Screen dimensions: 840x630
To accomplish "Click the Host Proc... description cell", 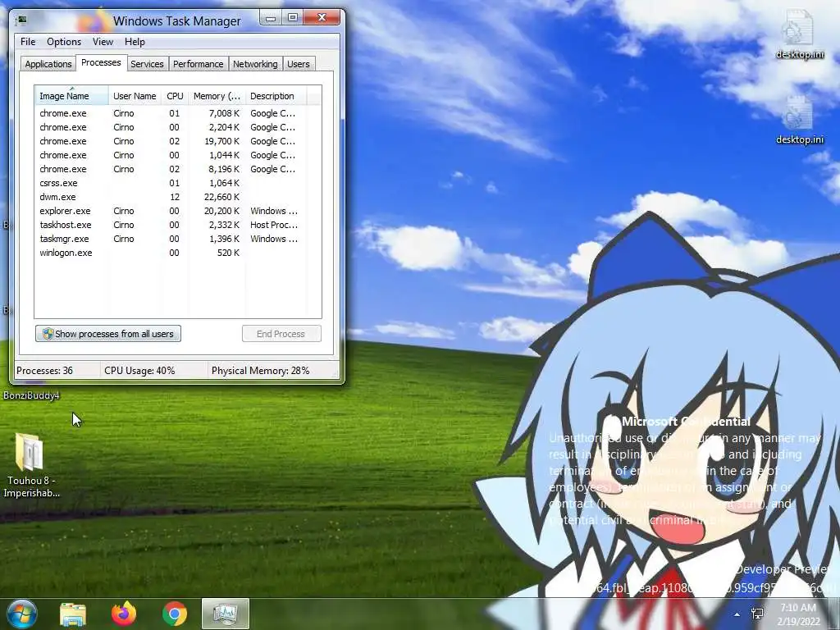I will [274, 225].
